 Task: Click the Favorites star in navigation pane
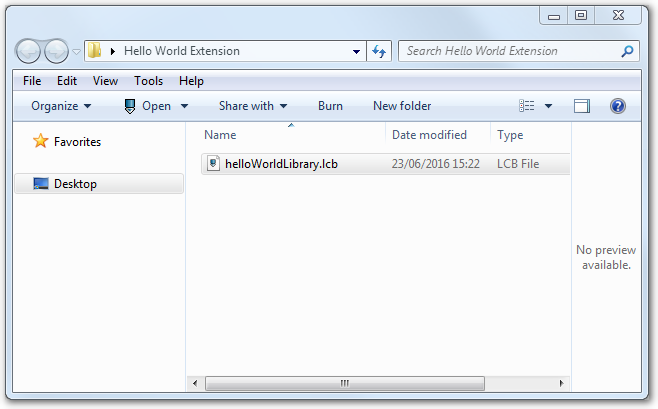(x=40, y=142)
